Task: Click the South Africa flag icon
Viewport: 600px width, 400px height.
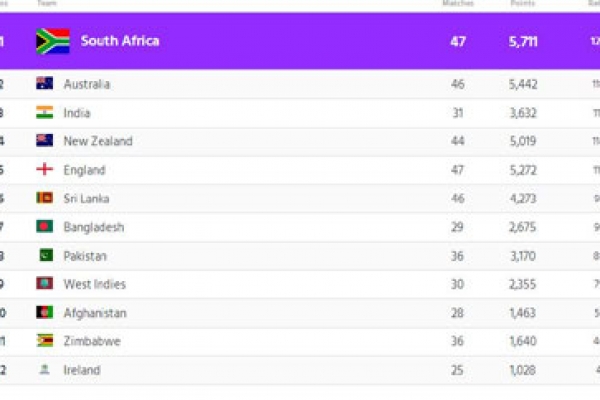Action: tap(52, 41)
